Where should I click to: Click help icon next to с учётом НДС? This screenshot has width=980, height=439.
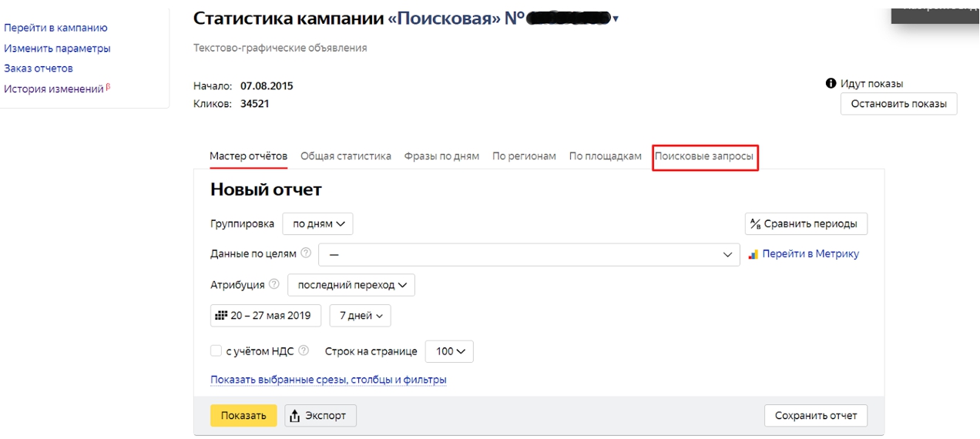tap(304, 350)
